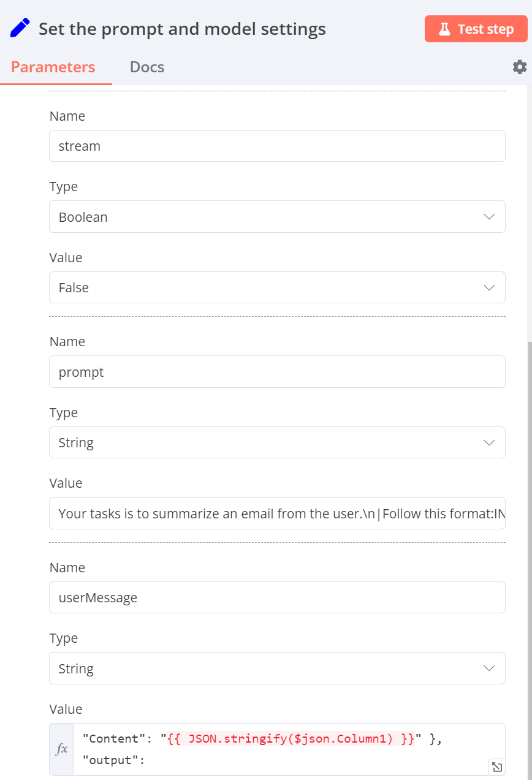This screenshot has height=780, width=532.
Task: Expand the String Type dropdown under prompt
Action: pyautogui.click(x=277, y=442)
